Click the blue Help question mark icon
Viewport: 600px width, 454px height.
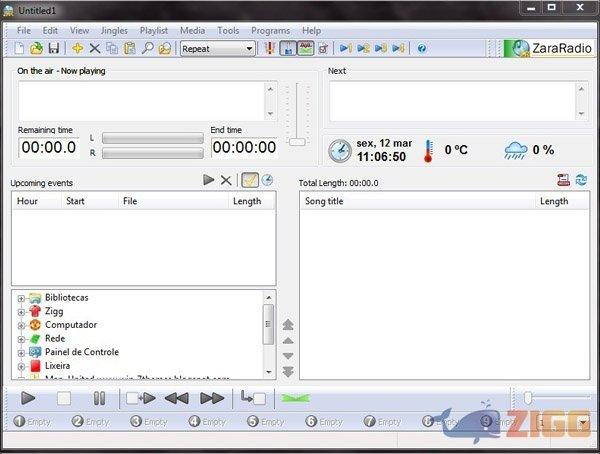(x=421, y=48)
